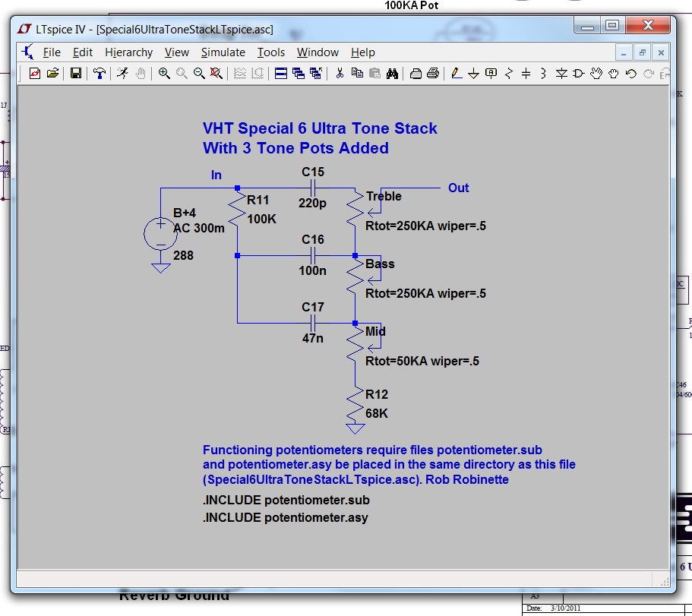Select the Resistor placement tool

508,73
